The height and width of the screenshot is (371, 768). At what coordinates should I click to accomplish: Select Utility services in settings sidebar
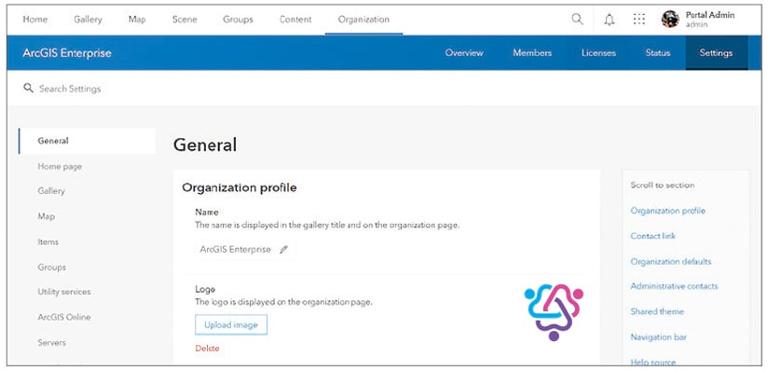point(64,292)
